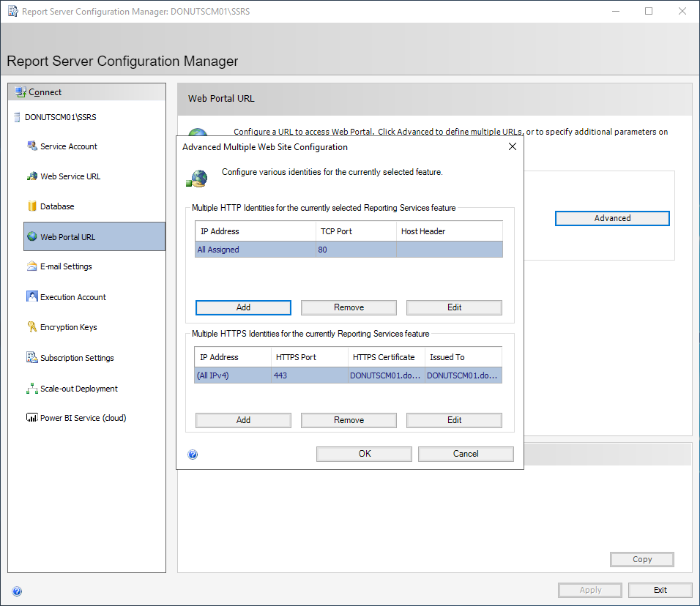Click the E-mail Settings envelope icon
700x606 pixels.
(x=31, y=266)
